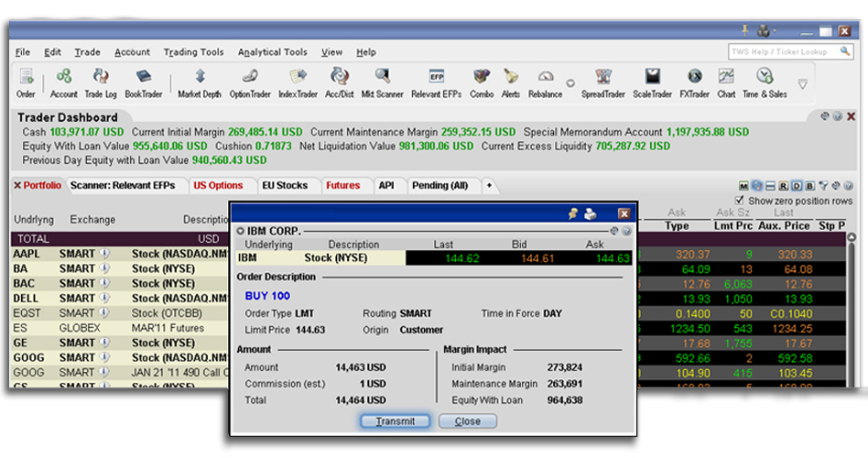Collapse the IBM CORP. section
868x458 pixels.
click(240, 231)
